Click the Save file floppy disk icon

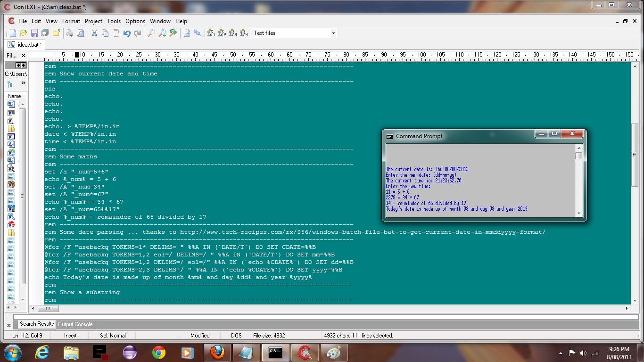[x=34, y=33]
